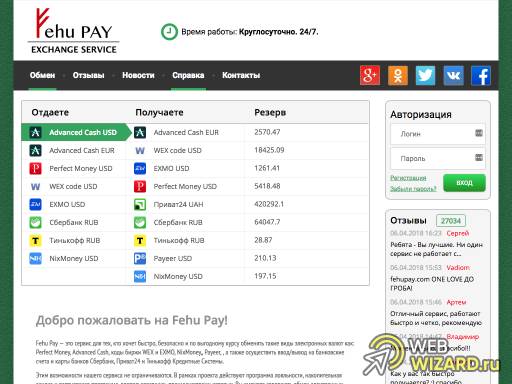This screenshot has width=512, height=384.
Task: Click Тинькофф RUB icon in Отдаете column
Action: pyautogui.click(x=36, y=240)
